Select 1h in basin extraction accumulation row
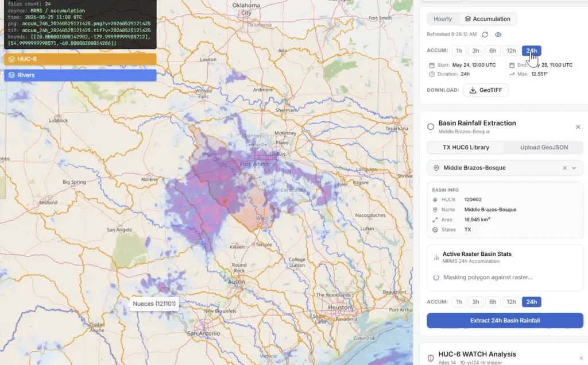This screenshot has height=365, width=588. pyautogui.click(x=459, y=302)
